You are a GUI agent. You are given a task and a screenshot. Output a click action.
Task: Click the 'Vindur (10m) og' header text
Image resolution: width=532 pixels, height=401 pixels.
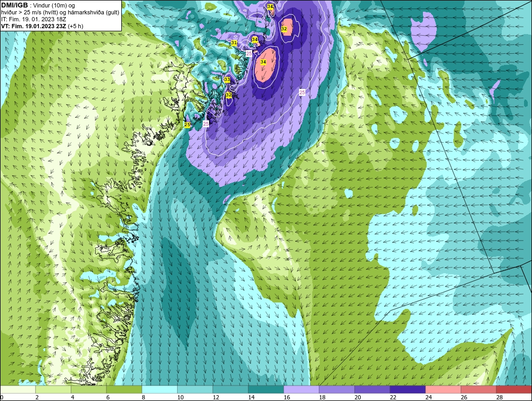pyautogui.click(x=55, y=5)
